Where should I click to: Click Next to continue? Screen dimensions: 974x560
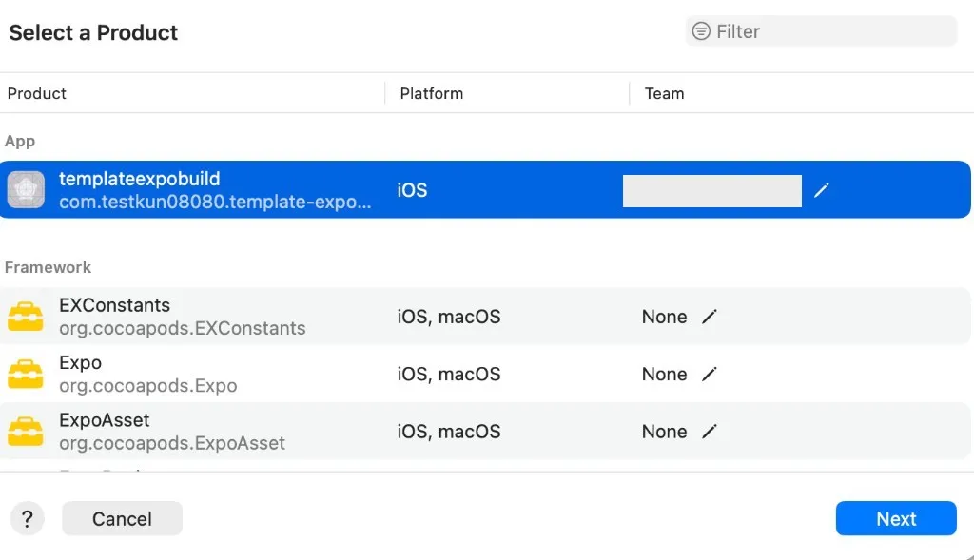coord(896,518)
